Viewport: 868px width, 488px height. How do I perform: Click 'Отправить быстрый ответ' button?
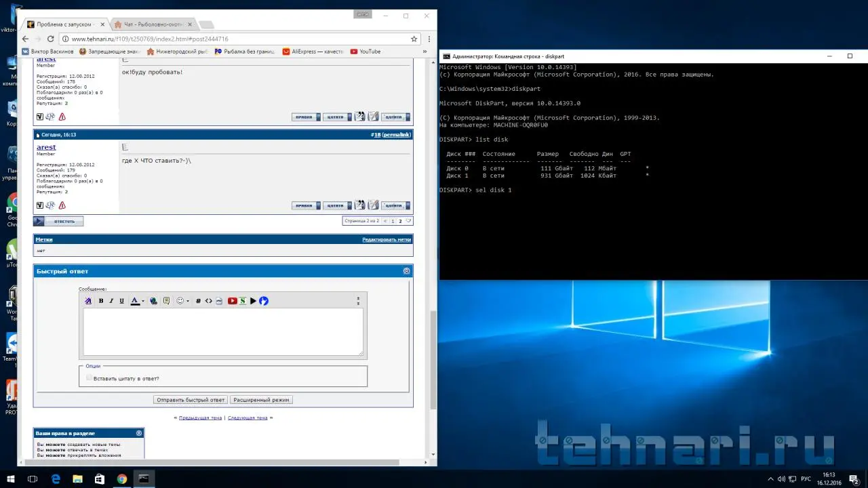[x=191, y=400]
